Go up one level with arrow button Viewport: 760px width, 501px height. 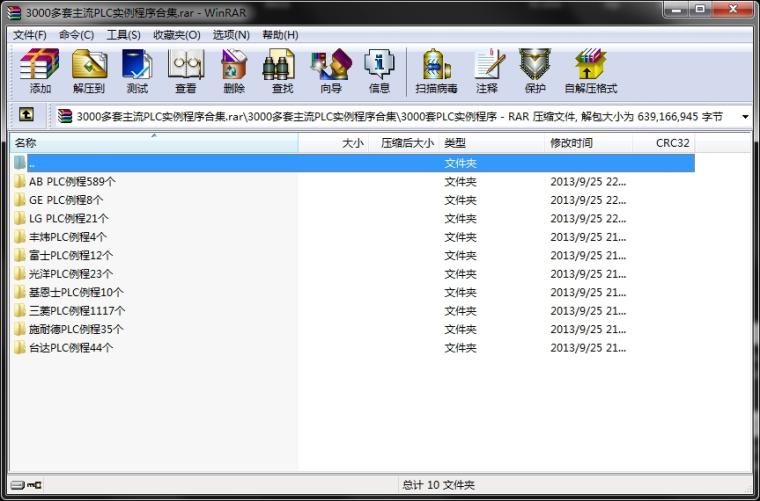pos(26,115)
